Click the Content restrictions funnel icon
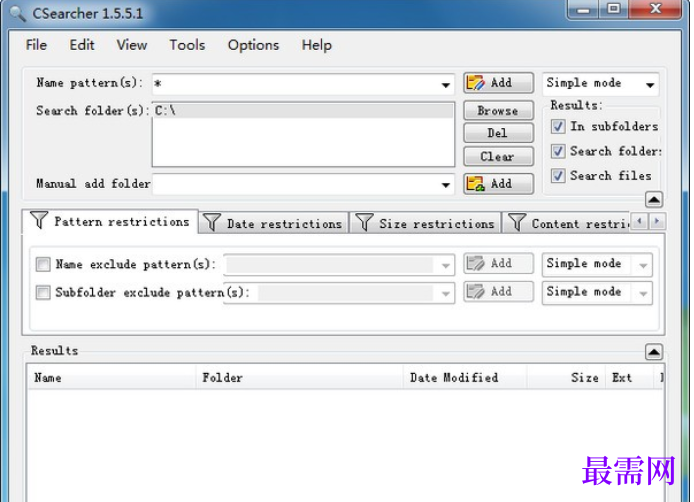The height and width of the screenshot is (502, 694). 517,223
